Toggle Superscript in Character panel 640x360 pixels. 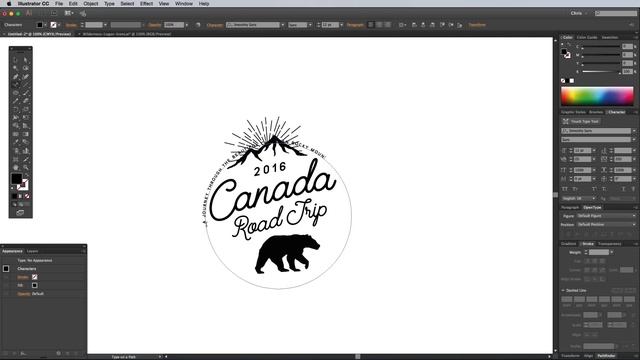coord(594,189)
